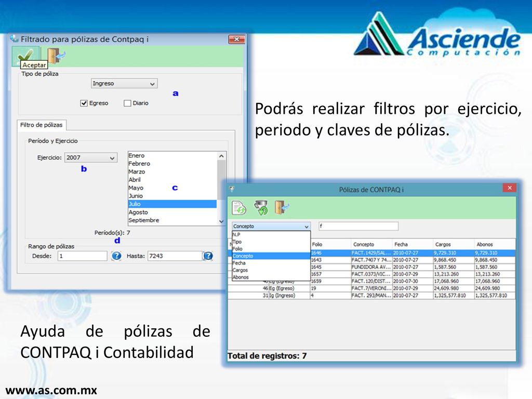Enable the Diario checkbox
The width and height of the screenshot is (532, 399).
pyautogui.click(x=127, y=103)
